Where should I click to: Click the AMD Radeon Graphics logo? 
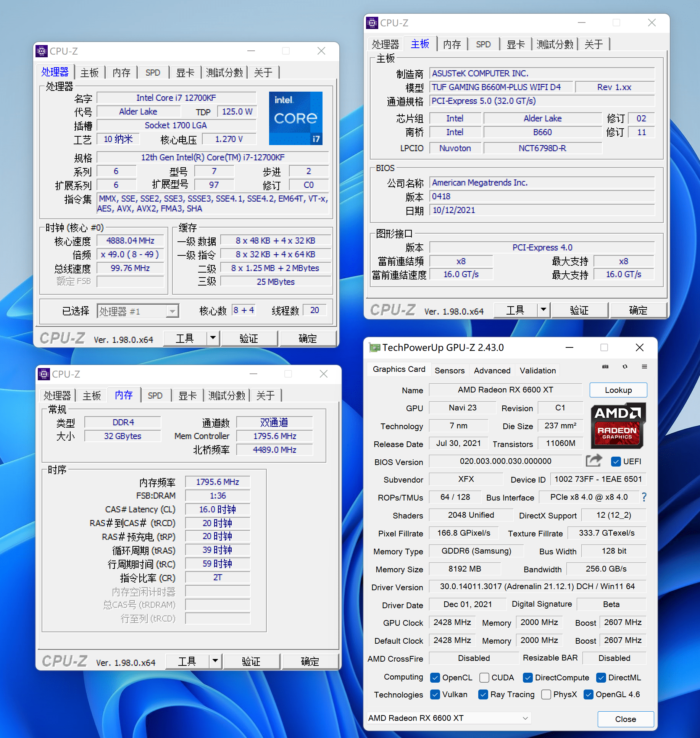click(x=618, y=425)
